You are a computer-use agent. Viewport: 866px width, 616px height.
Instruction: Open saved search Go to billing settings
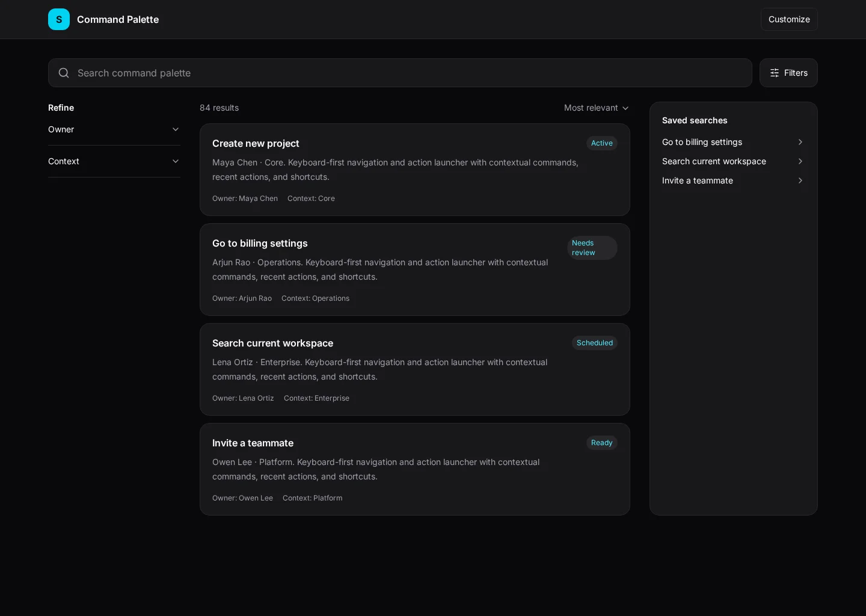point(733,142)
